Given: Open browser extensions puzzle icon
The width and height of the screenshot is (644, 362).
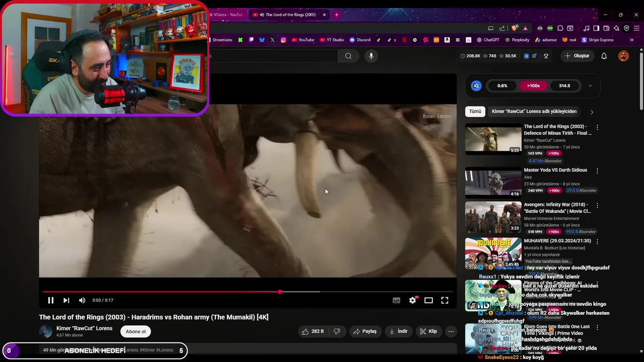Looking at the screenshot, I should [560, 28].
